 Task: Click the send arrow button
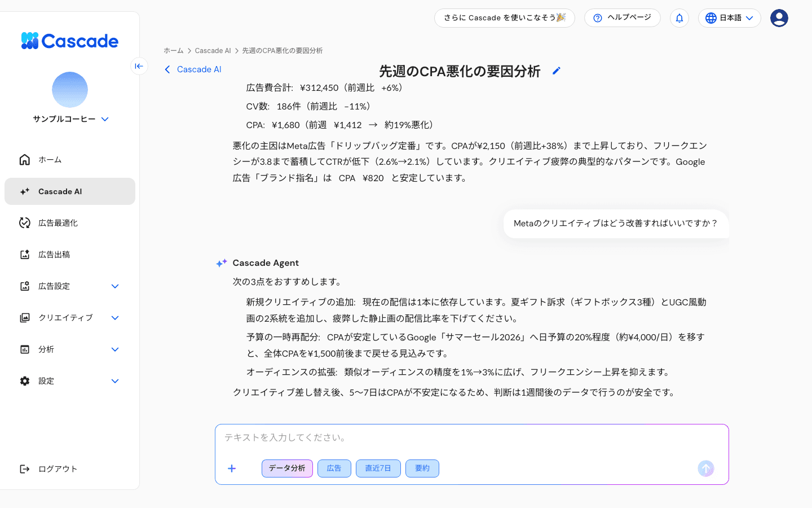(x=706, y=468)
